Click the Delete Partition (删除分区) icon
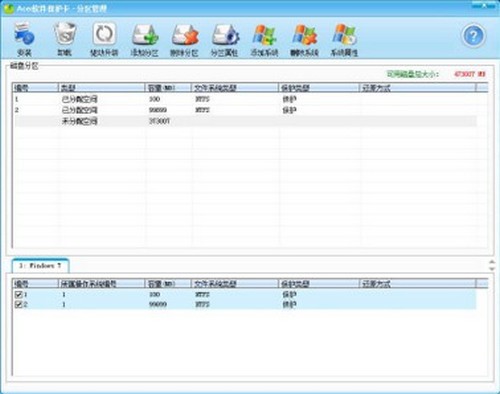 pos(185,35)
